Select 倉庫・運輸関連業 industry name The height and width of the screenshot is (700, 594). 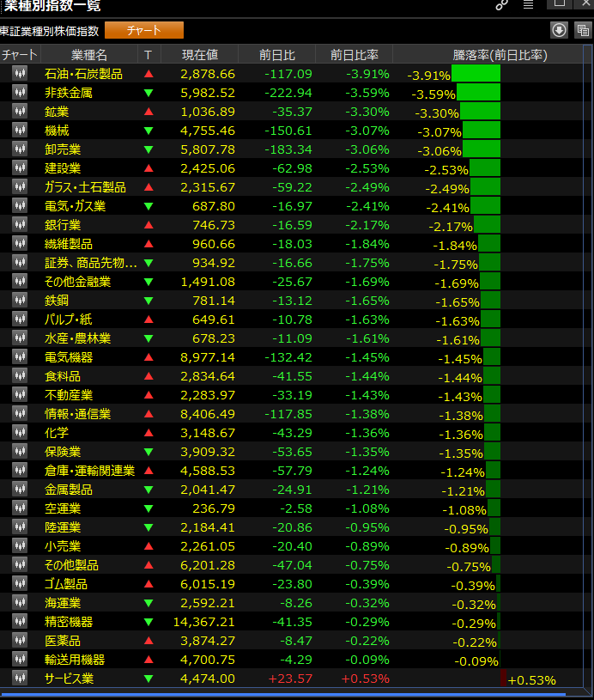90,471
